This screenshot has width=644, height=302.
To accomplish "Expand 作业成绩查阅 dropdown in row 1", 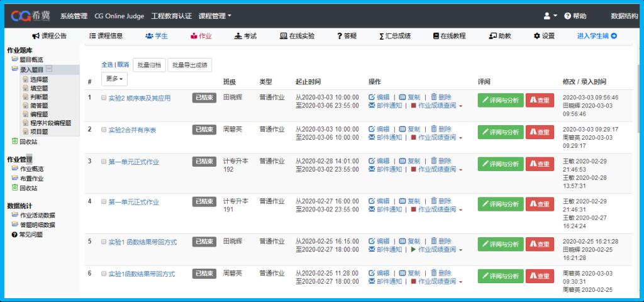I will (x=460, y=106).
